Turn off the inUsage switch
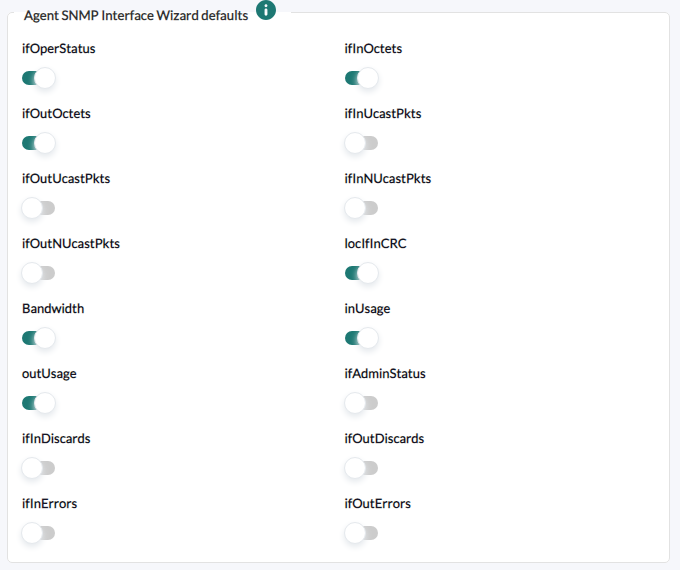 (x=361, y=338)
